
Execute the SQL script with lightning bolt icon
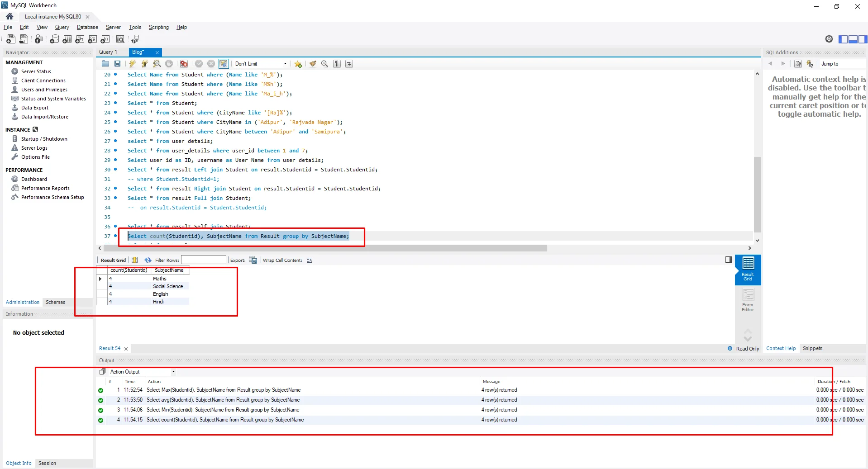click(132, 64)
